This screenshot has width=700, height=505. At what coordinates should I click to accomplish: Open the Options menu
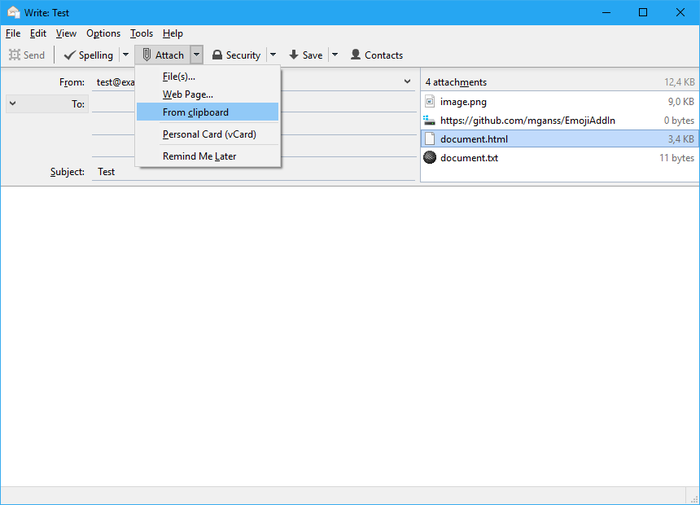click(x=103, y=33)
